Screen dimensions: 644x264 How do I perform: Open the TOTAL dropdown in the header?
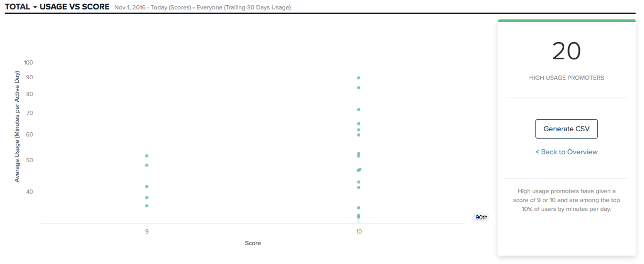(20, 7)
